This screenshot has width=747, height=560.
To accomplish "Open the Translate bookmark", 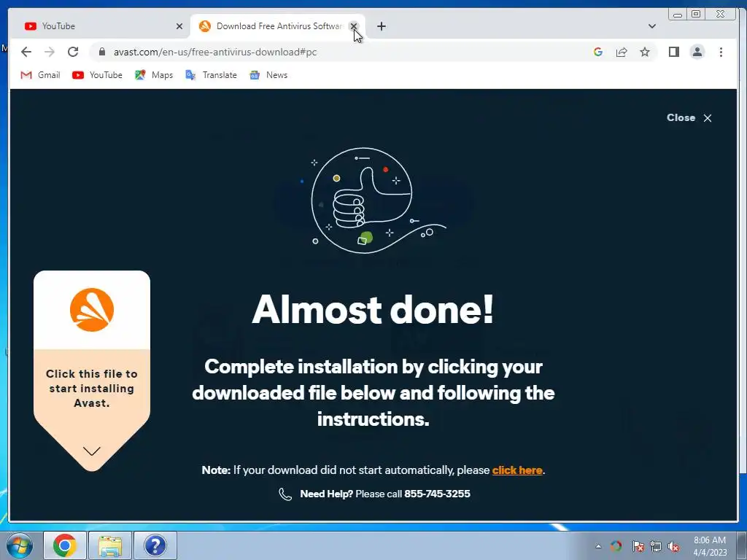I will click(211, 75).
